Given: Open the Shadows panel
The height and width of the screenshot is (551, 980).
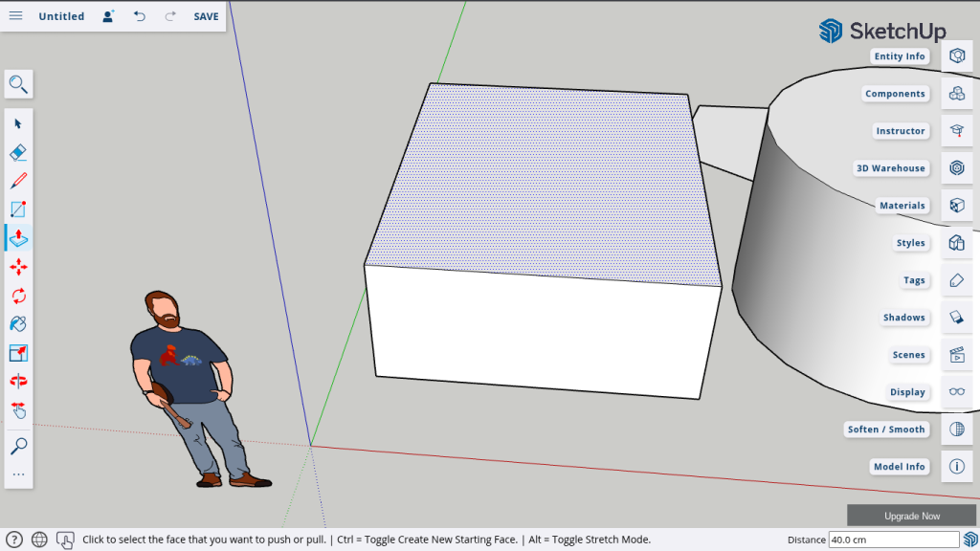Looking at the screenshot, I should pyautogui.click(x=956, y=318).
